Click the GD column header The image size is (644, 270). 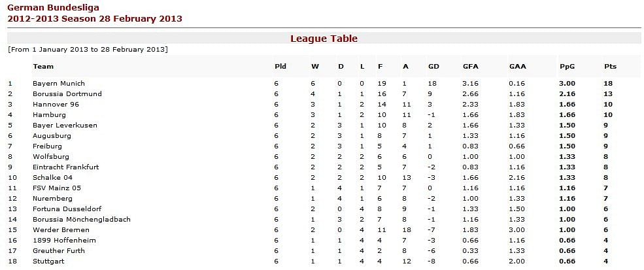pos(433,66)
